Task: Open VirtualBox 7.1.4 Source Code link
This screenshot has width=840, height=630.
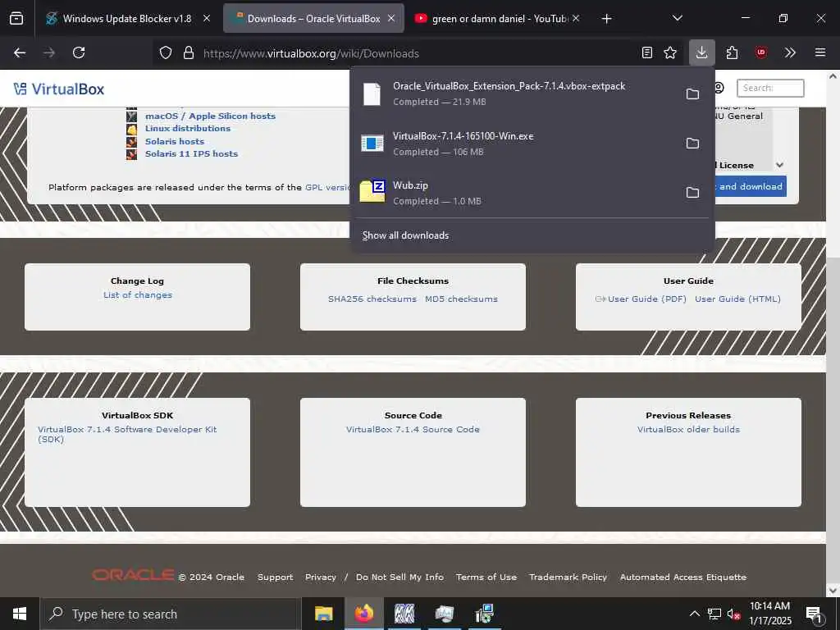Action: point(413,430)
